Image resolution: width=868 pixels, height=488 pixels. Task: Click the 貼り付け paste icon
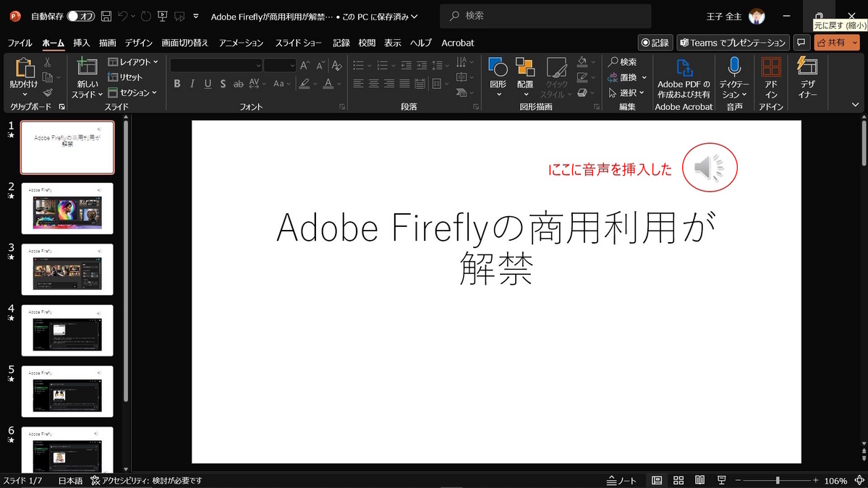click(x=25, y=67)
